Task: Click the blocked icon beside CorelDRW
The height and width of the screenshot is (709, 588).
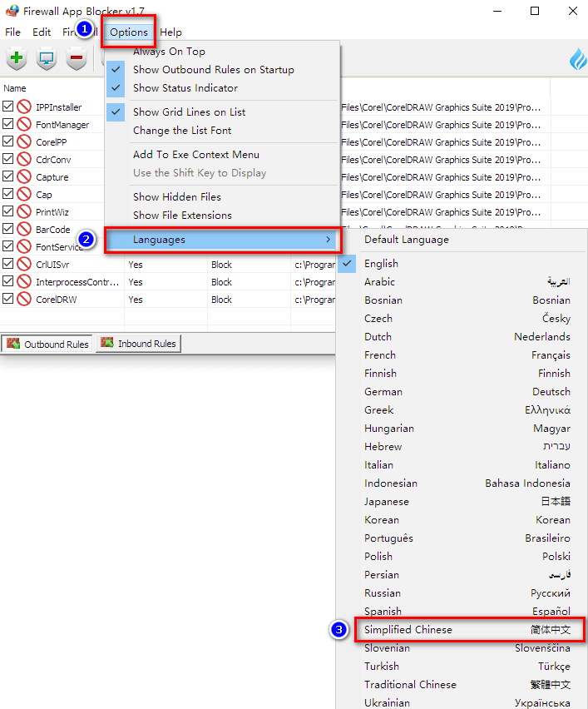Action: 24,300
